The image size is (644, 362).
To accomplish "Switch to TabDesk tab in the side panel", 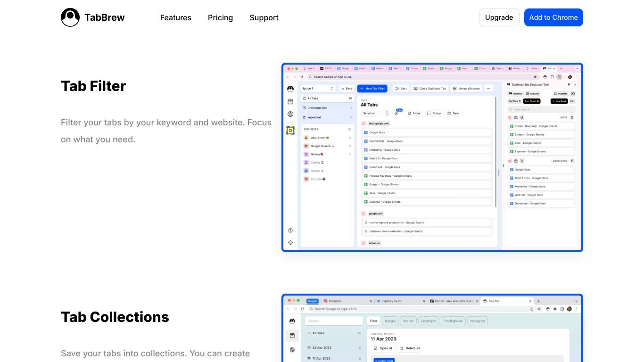I will 533,94.
